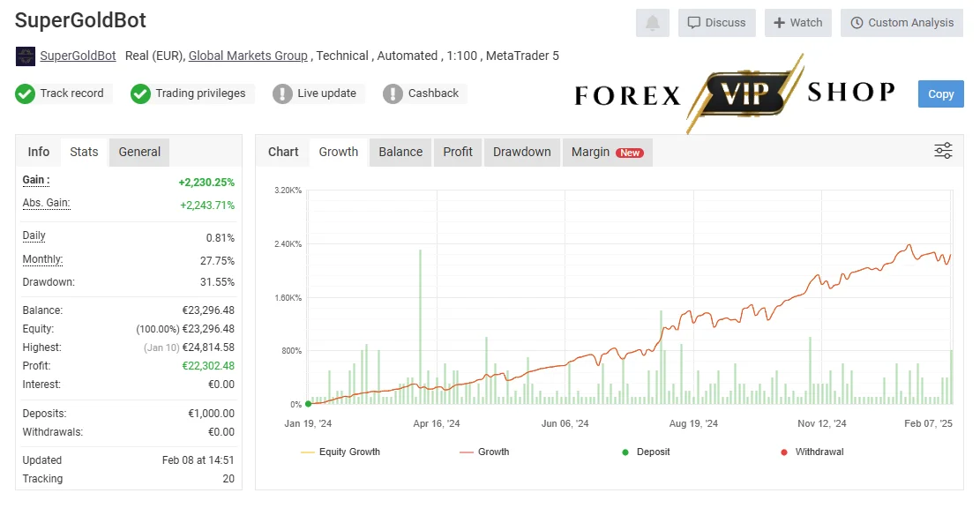Click Trading privileges green checkmark icon
The image size is (980, 508).
pos(140,93)
